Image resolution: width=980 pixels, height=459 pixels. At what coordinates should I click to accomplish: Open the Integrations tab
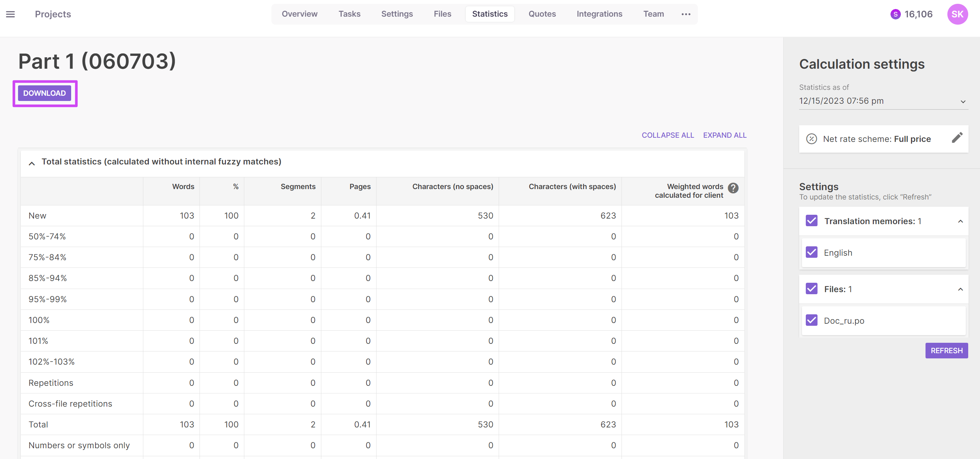click(x=599, y=14)
